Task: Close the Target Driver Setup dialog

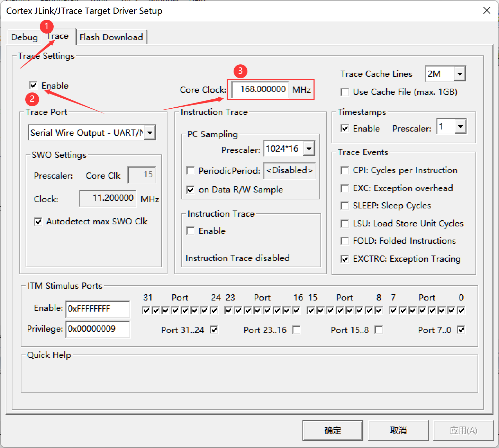Action: point(487,10)
